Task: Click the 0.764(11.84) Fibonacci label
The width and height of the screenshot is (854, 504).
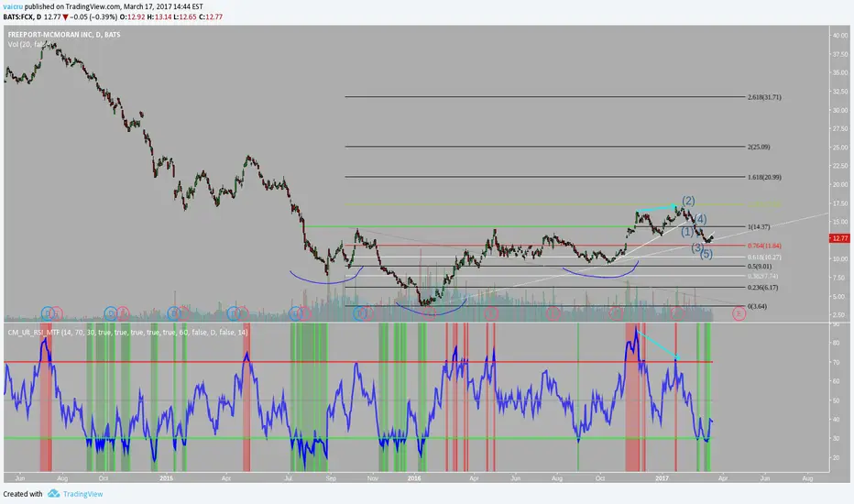Action: pos(764,246)
